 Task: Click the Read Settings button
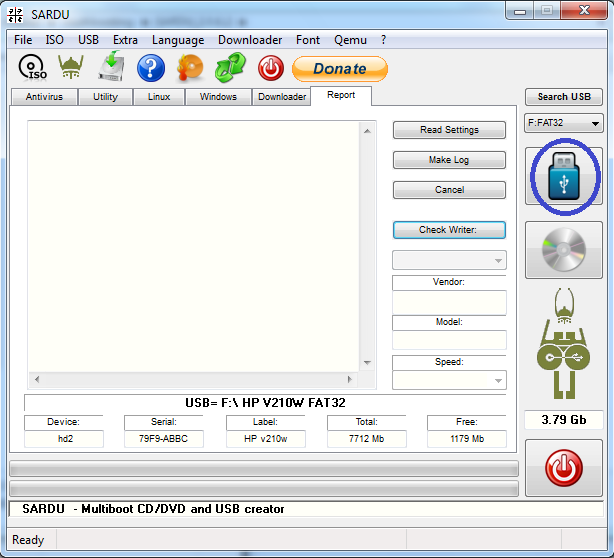coord(449,130)
